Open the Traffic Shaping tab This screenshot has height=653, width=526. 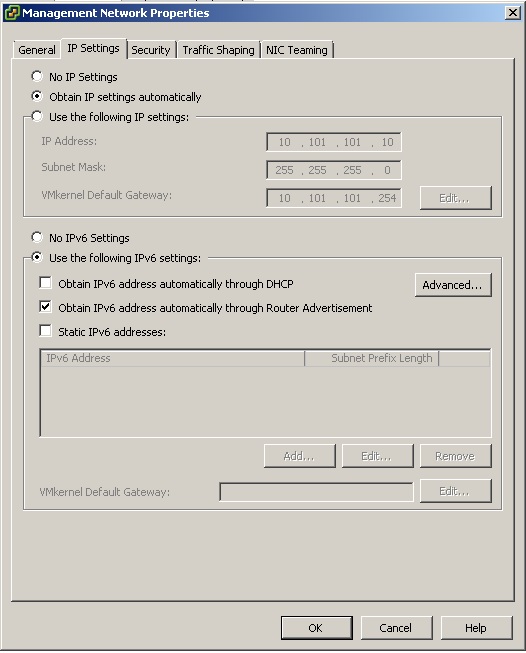(218, 50)
